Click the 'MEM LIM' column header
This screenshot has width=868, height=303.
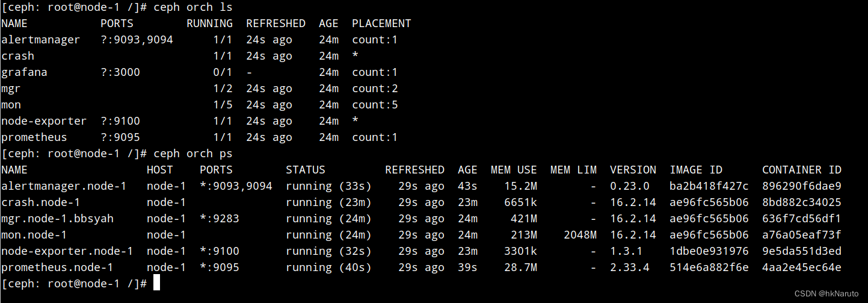point(573,170)
